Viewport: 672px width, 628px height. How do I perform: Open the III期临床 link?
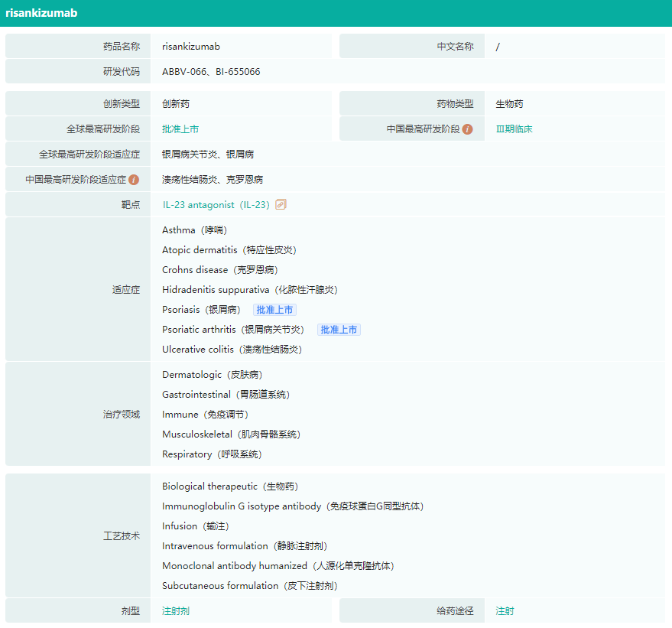[514, 129]
